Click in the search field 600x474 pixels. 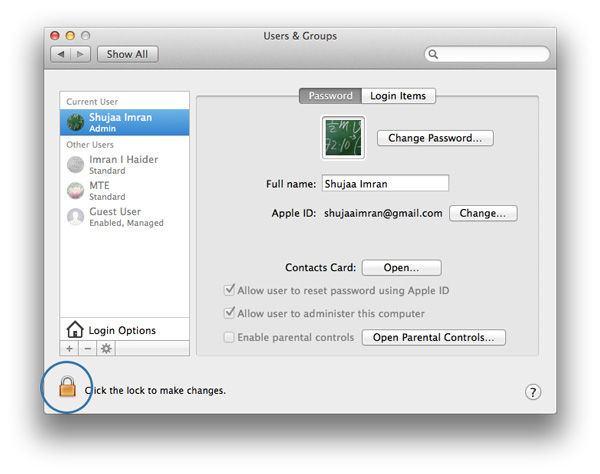[487, 54]
